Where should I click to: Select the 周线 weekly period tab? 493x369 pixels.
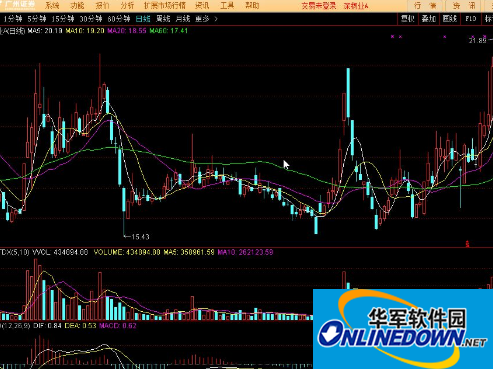163,19
